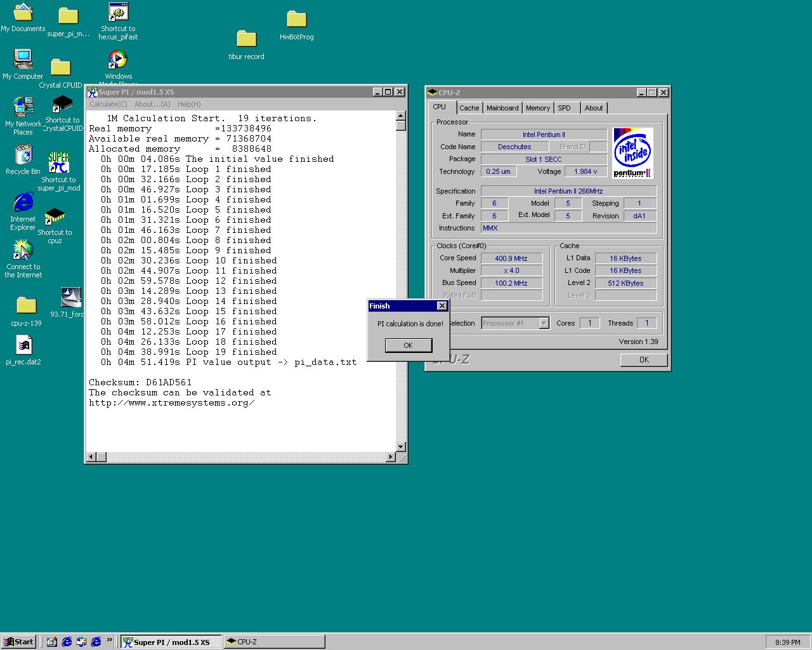812x650 pixels.
Task: Click Outlook Express quick launch icon
Action: click(81, 642)
